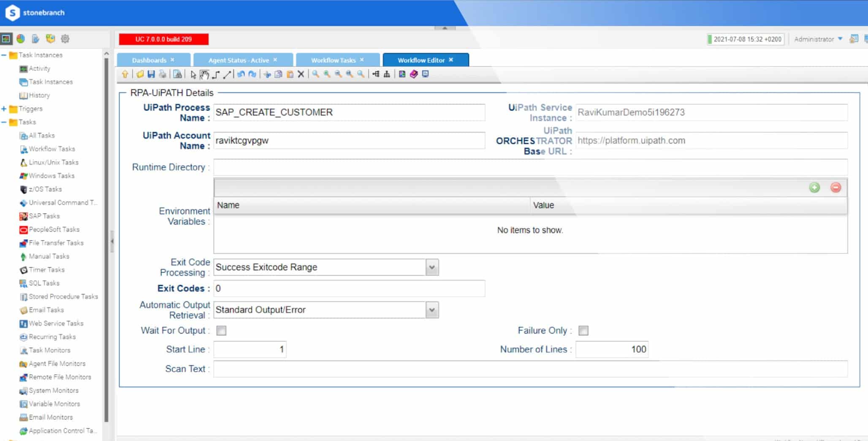Click the black X delete icon

coord(301,74)
